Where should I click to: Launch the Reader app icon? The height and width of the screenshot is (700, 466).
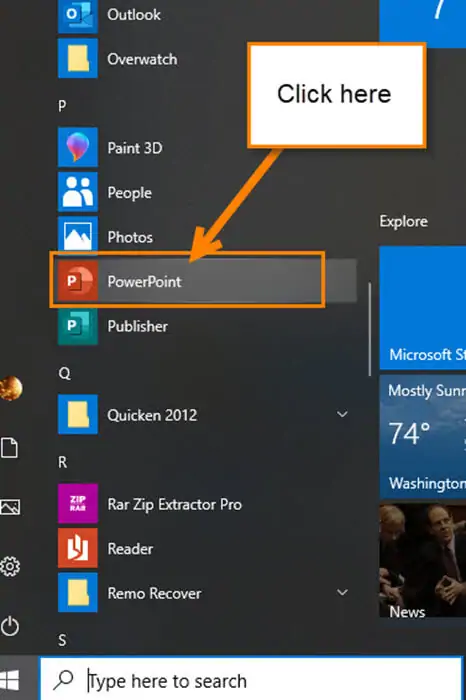(78, 548)
